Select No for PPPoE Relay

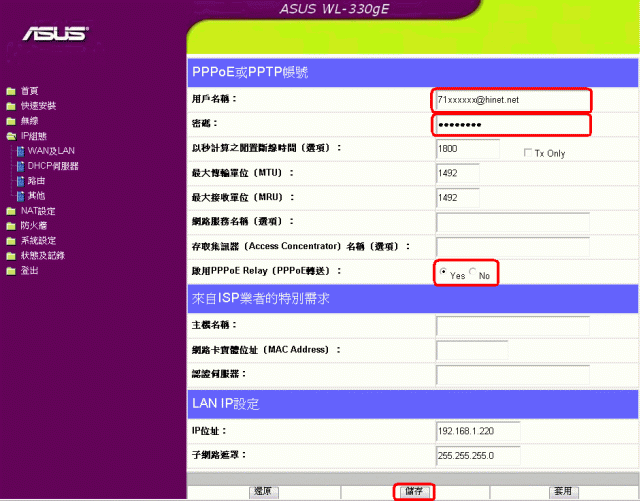point(473,272)
